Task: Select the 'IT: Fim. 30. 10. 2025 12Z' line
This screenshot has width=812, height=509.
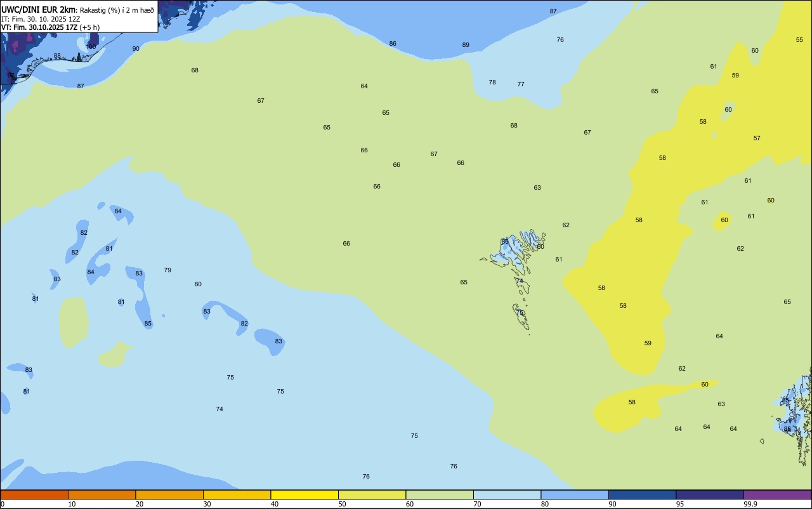Action: click(41, 19)
